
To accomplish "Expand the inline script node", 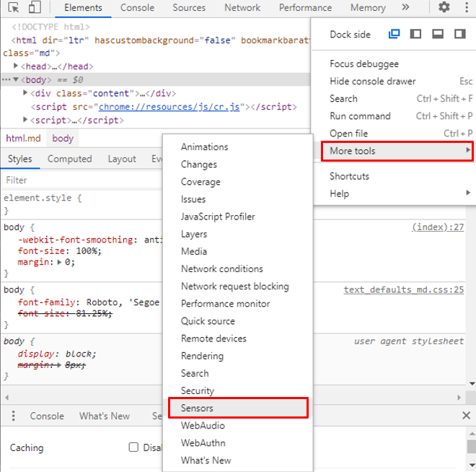I will pyautogui.click(x=25, y=120).
